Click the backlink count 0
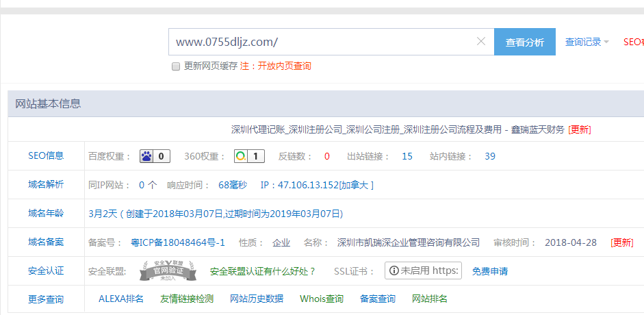Viewport: 644px width, 315px height. [x=327, y=156]
